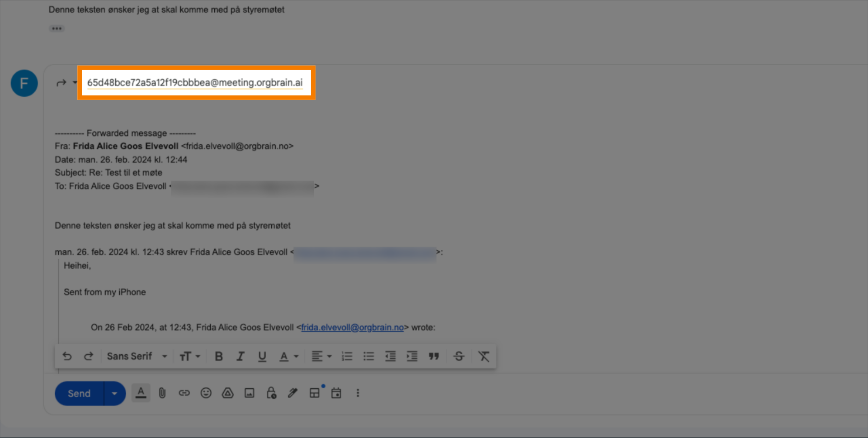The width and height of the screenshot is (868, 438).
Task: Toggle strikethrough formatting
Action: pyautogui.click(x=459, y=357)
